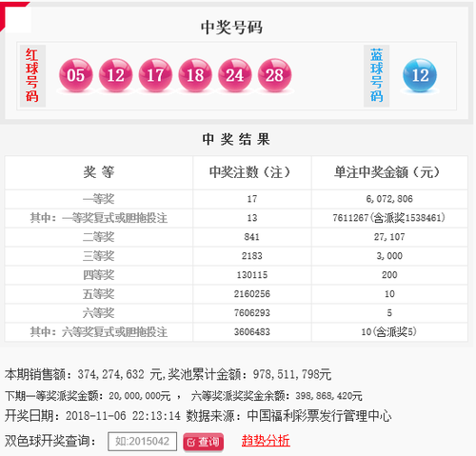Screen dimensions: 476x456
Task: Click the red ball numbered 05
Action: 76,75
